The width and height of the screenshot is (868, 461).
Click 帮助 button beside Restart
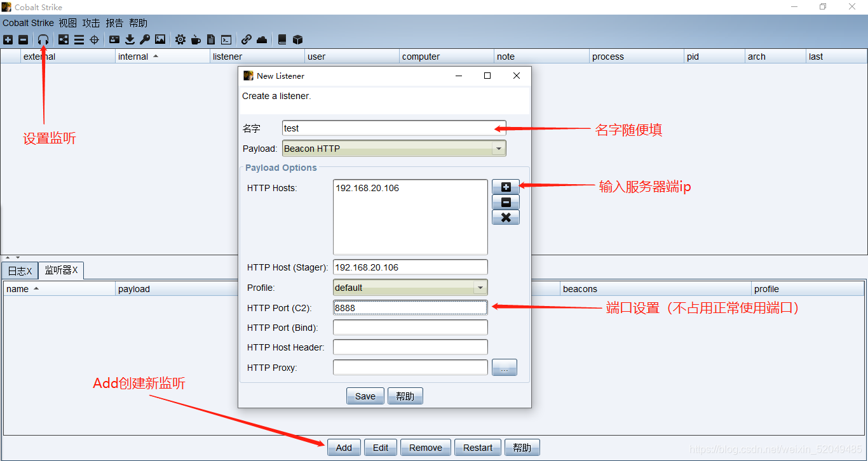522,448
